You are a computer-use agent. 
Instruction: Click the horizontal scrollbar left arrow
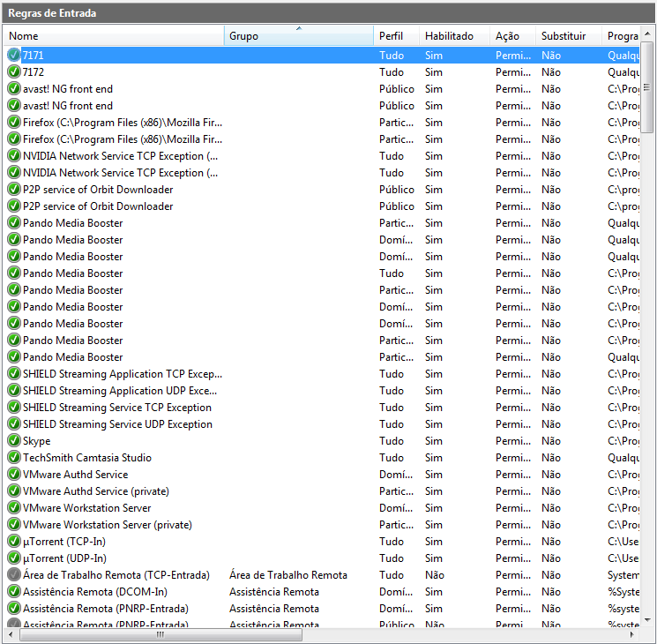pos(11,634)
